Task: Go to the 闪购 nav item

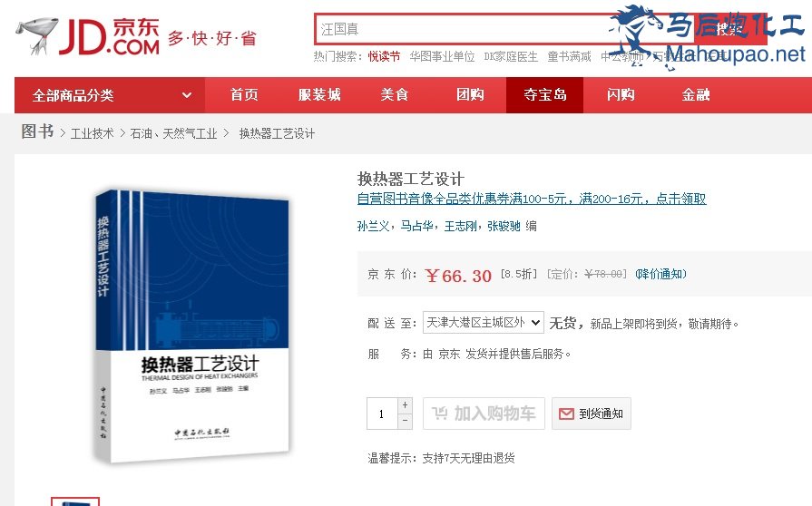Action: point(621,94)
